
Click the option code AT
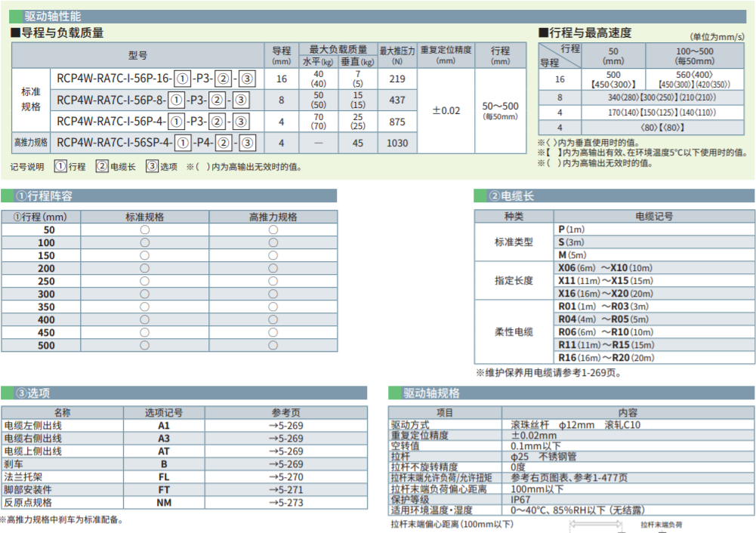164,451
